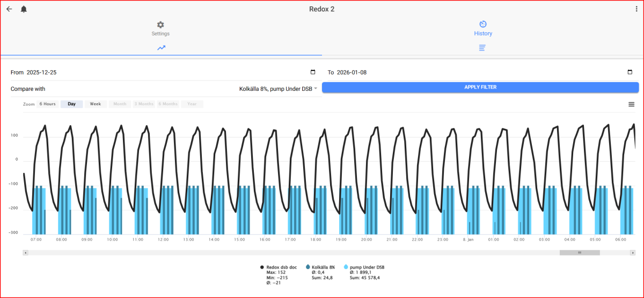
Task: Set zoom range to Year
Action: [192, 104]
